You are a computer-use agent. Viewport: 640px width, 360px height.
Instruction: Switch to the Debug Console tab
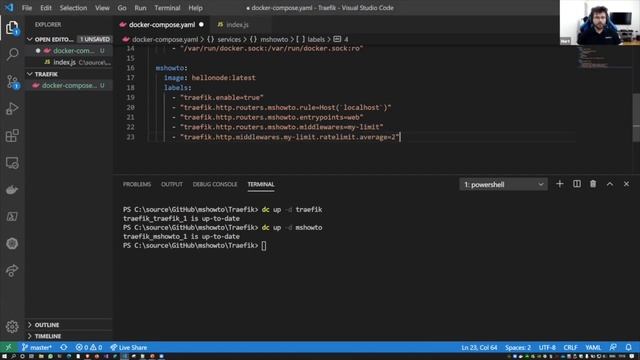[x=215, y=184]
